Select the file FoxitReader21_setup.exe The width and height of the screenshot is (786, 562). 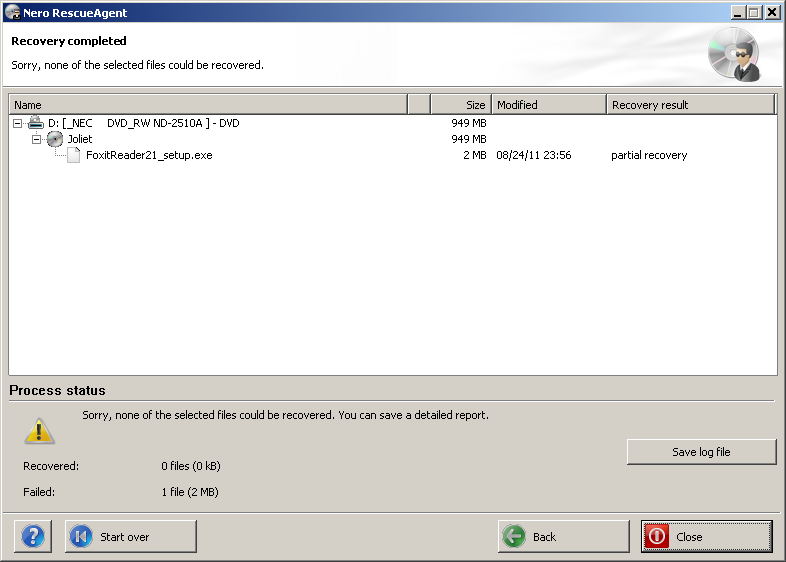pyautogui.click(x=149, y=155)
